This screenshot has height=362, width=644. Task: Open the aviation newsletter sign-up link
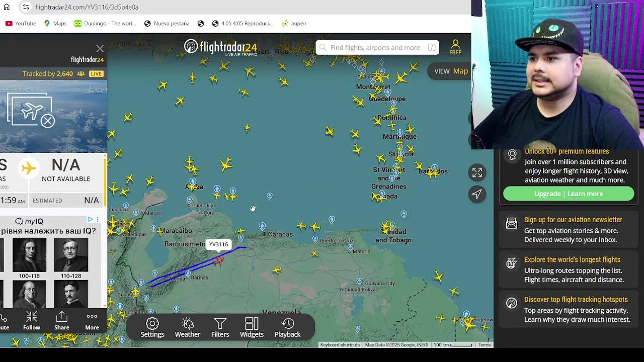point(573,220)
